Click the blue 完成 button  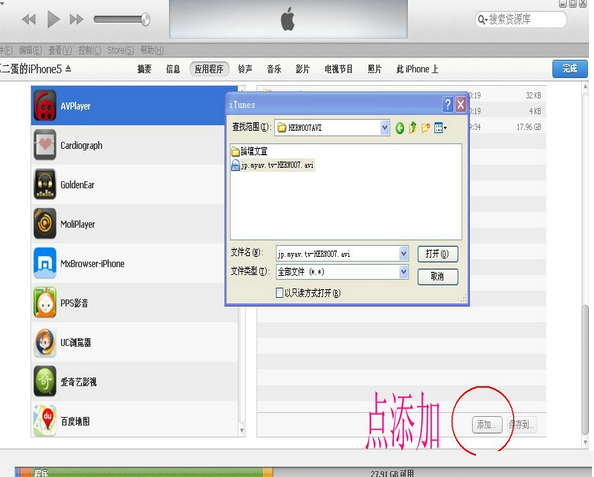click(x=570, y=69)
